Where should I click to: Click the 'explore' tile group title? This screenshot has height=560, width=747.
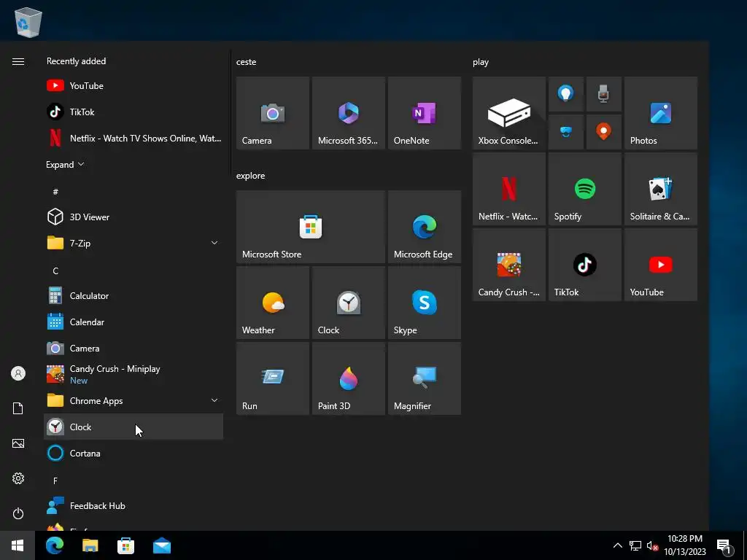251,176
